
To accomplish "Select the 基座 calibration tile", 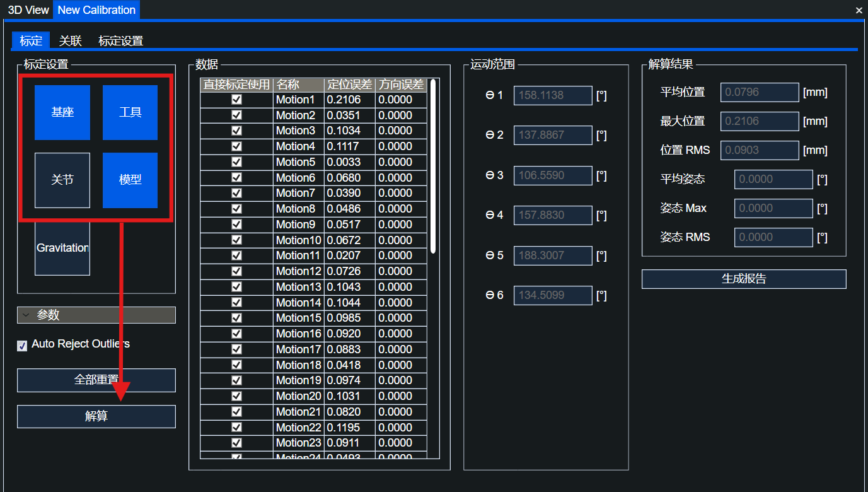I will click(x=62, y=112).
